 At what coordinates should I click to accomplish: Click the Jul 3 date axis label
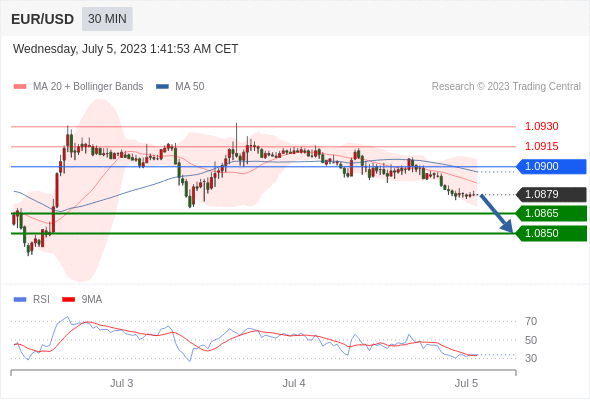(122, 383)
